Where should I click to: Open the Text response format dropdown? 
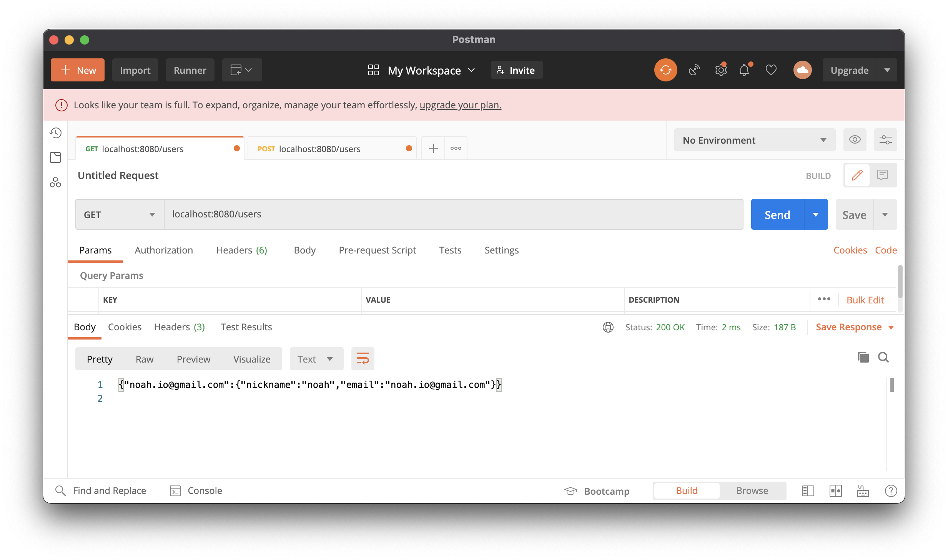(x=316, y=359)
